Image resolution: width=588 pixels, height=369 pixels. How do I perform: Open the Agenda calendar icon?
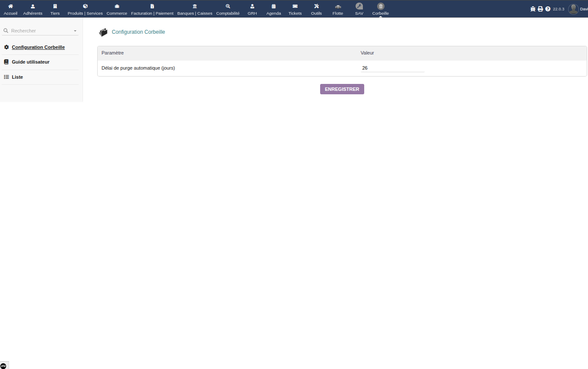pos(273,6)
